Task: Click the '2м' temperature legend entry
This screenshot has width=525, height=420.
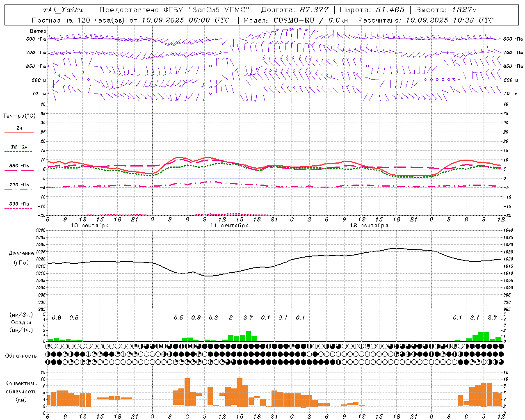Action: click(19, 128)
